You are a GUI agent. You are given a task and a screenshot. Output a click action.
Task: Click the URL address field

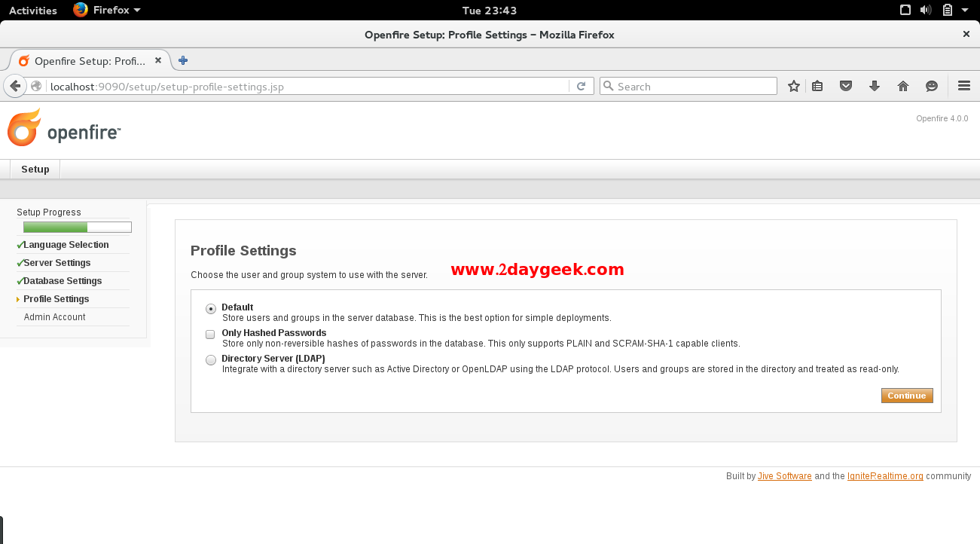(309, 86)
